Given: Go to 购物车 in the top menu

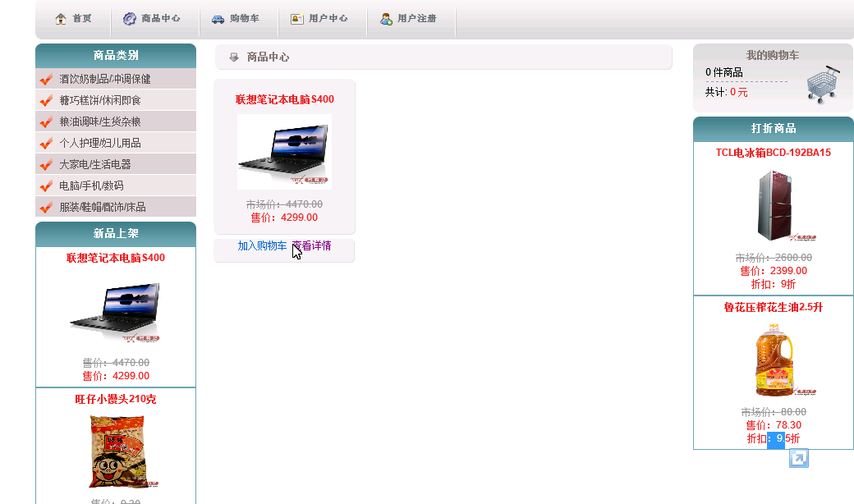Looking at the screenshot, I should [245, 19].
